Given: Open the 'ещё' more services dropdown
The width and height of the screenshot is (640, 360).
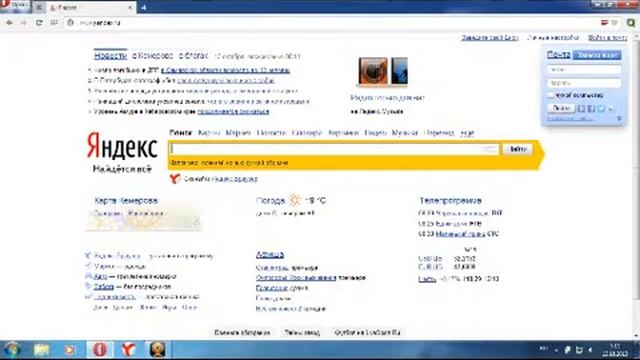Looking at the screenshot, I should 467,133.
